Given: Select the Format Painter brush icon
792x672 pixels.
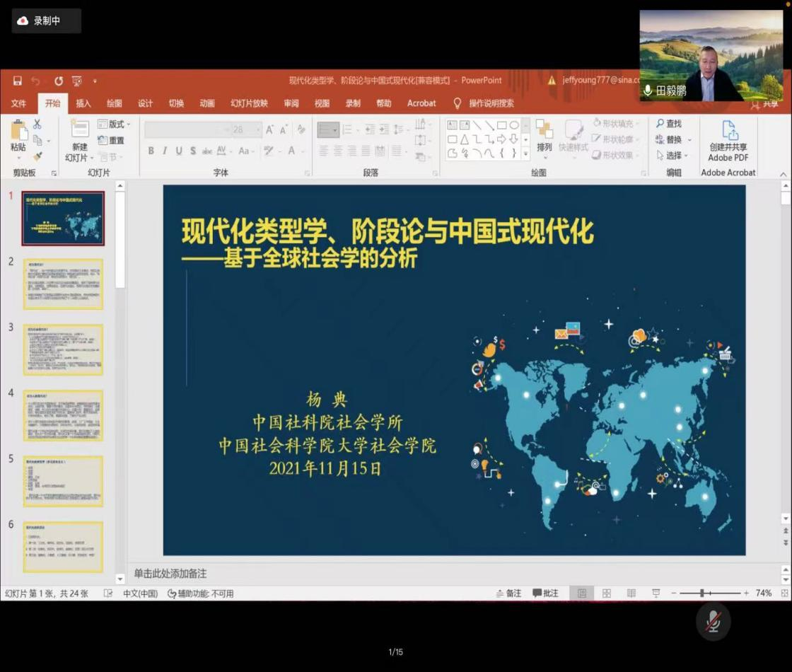Looking at the screenshot, I should 37,156.
